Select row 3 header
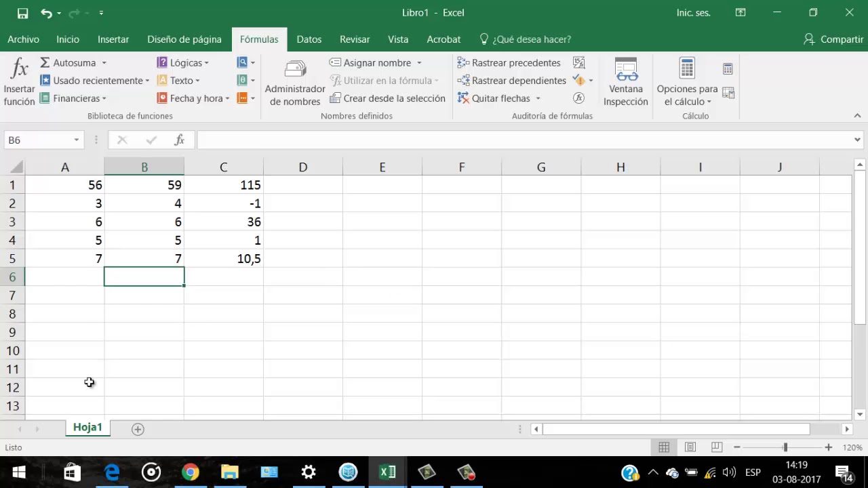The image size is (868, 488). tap(12, 222)
